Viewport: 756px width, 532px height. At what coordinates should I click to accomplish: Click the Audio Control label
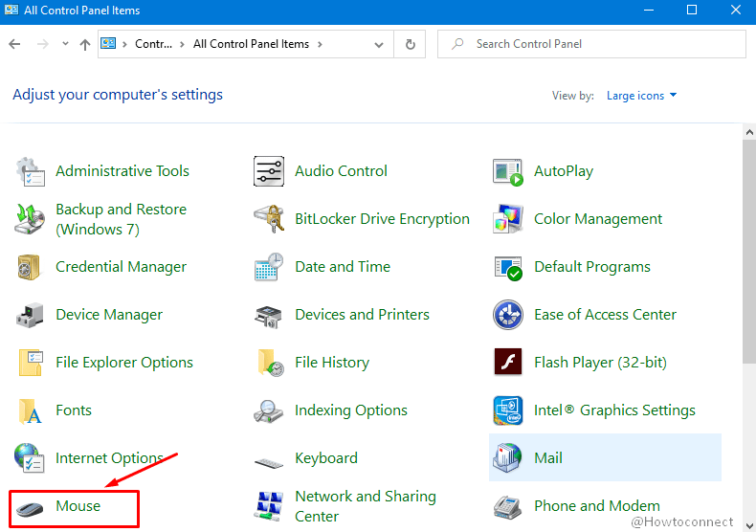(x=341, y=171)
